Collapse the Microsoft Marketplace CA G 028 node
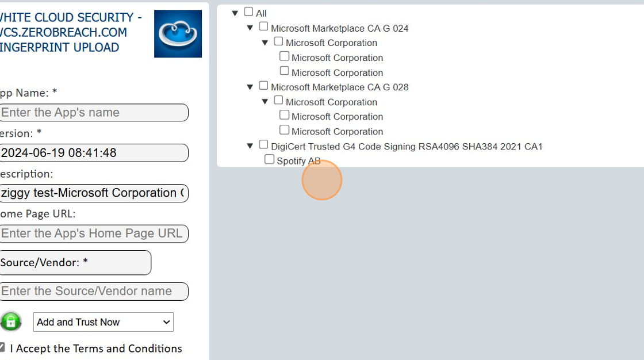Screen dimensions: 644x360 [x=250, y=87]
